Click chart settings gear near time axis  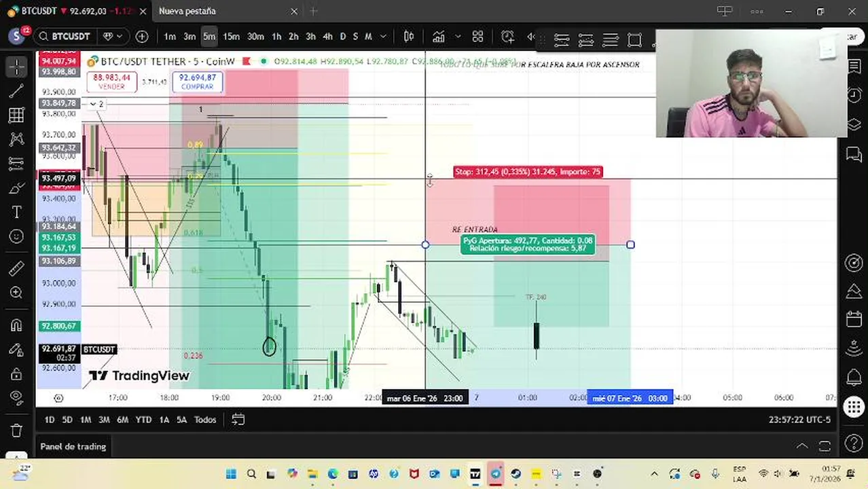[x=59, y=398]
